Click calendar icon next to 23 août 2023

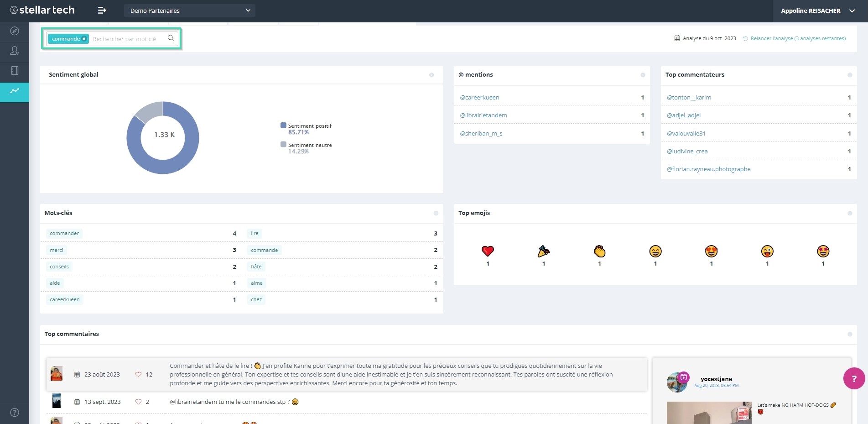[77, 374]
